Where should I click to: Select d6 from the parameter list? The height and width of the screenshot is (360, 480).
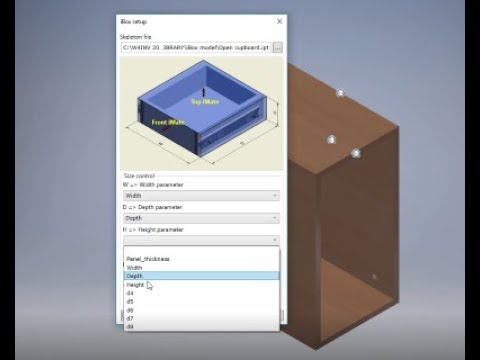click(201, 310)
